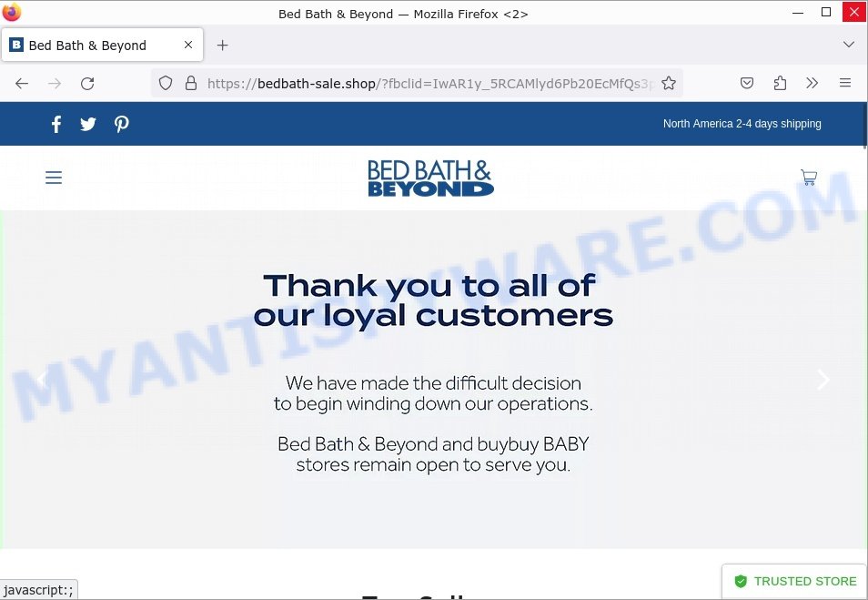Go back to previous page
Screen dimensions: 868x600
coord(22,83)
